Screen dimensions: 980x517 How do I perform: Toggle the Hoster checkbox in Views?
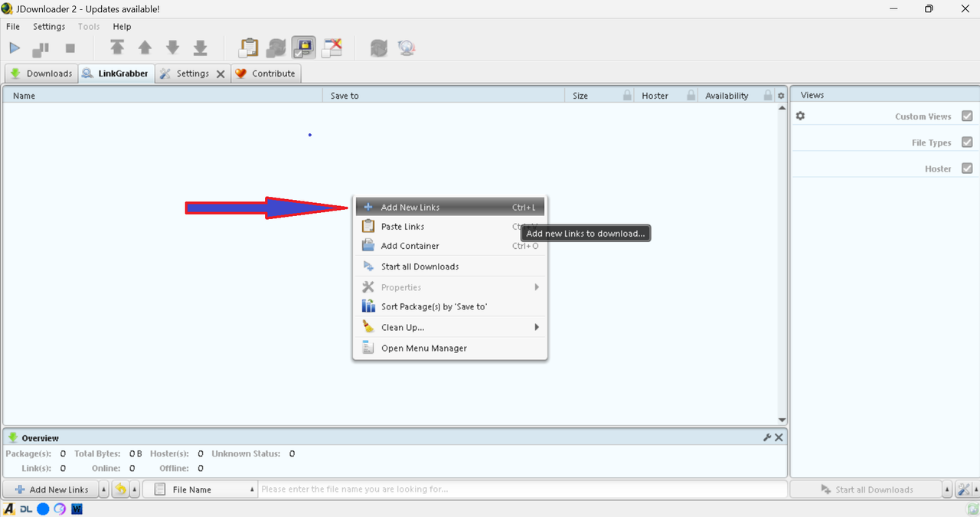tap(967, 169)
